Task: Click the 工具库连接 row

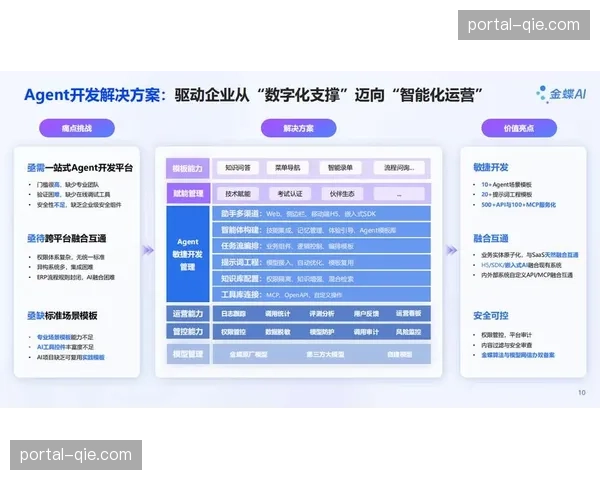Action: coord(321,295)
